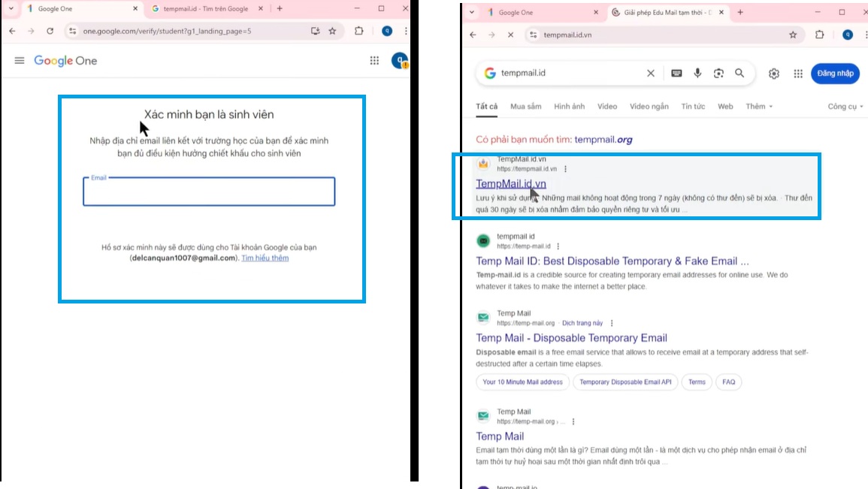Open Extensions in the right Chrome window
Image resolution: width=868 pixels, height=489 pixels.
coord(819,35)
